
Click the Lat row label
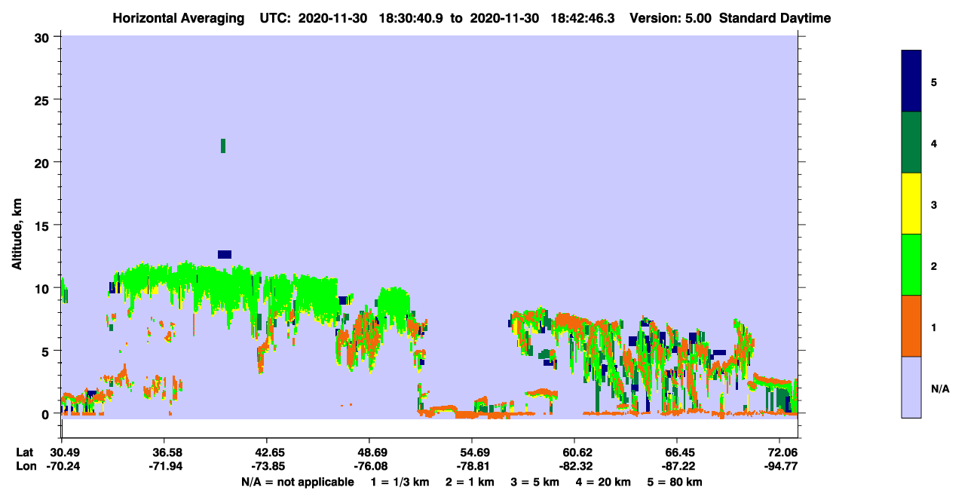[25, 452]
